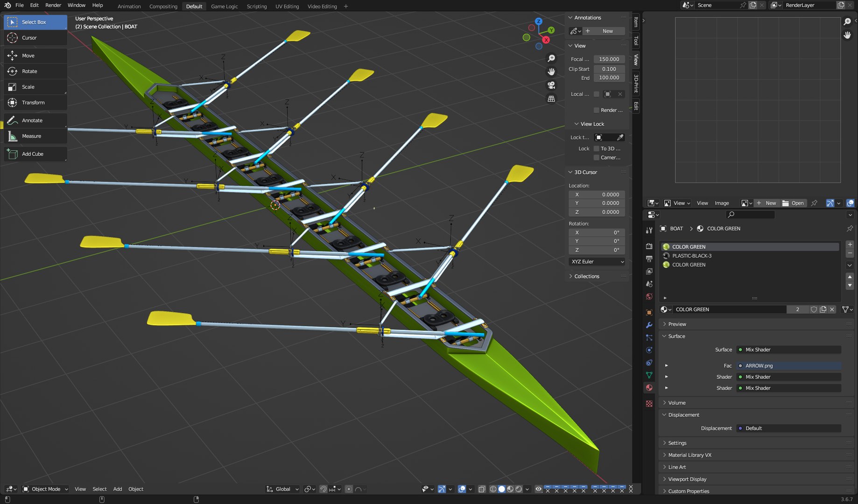Toggle camera view button in viewport
This screenshot has width=858, height=504.
coord(551,85)
